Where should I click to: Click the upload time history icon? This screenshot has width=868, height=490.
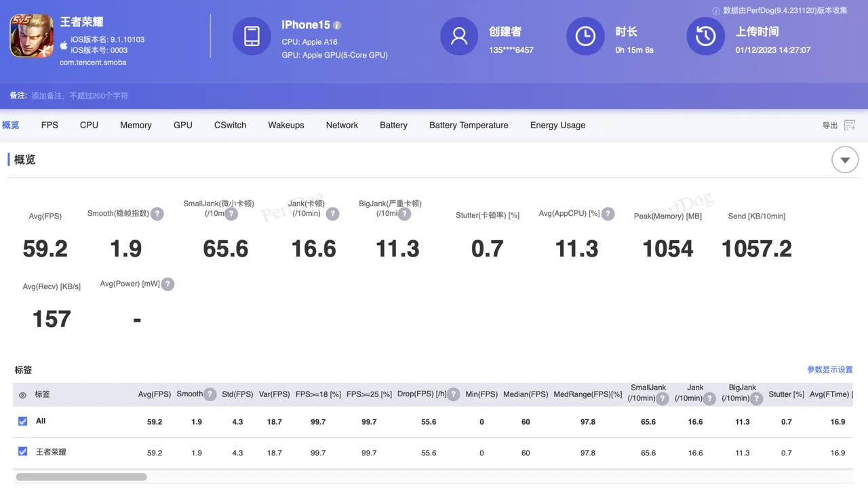point(705,36)
